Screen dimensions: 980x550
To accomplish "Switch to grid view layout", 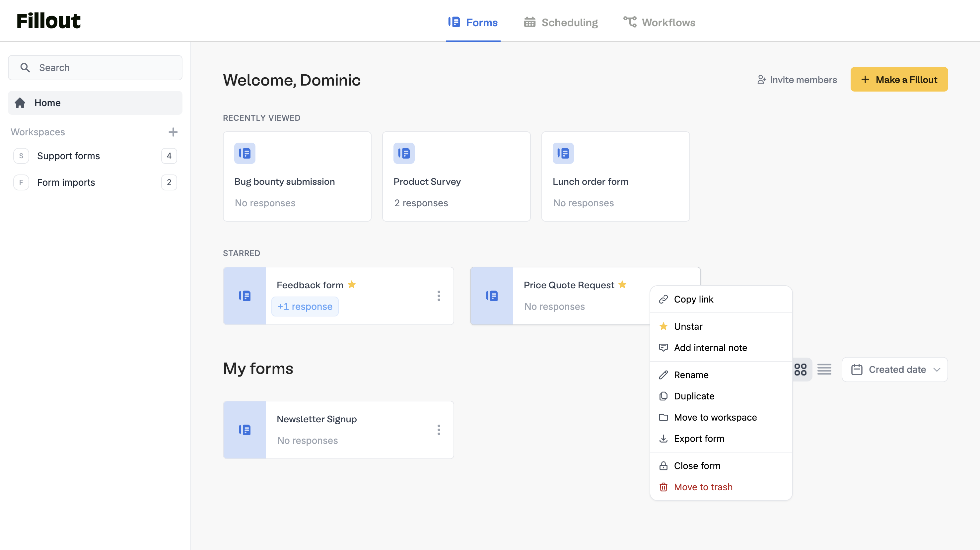I will pos(801,369).
